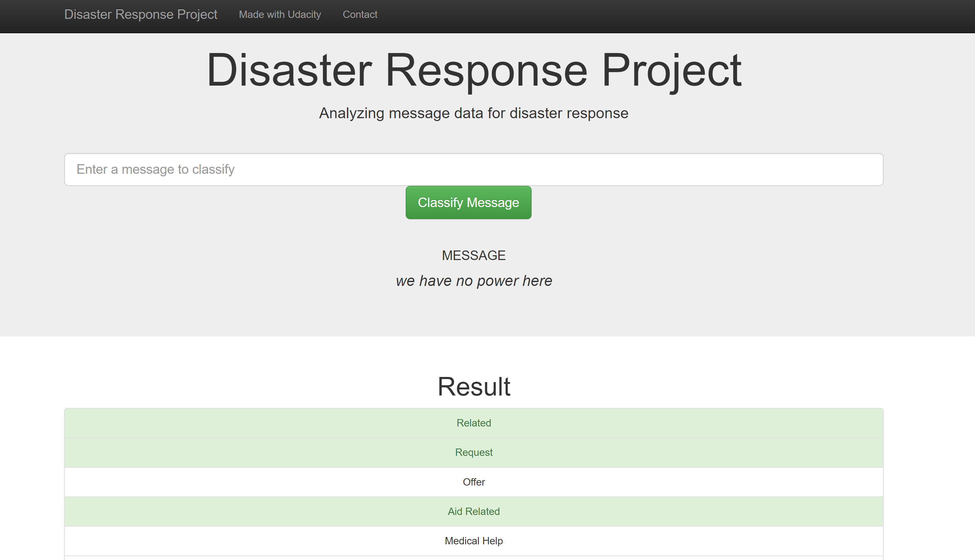Click the dark navigation bar

[615, 15]
